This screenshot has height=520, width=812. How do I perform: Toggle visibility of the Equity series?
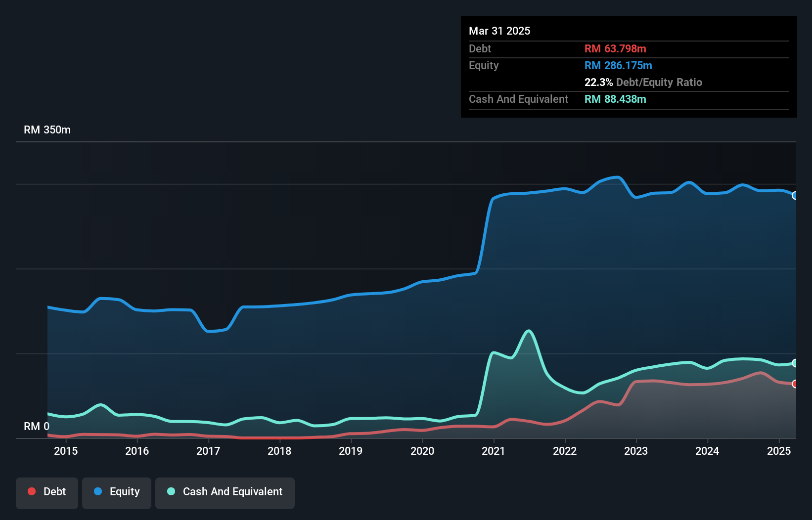pos(116,492)
